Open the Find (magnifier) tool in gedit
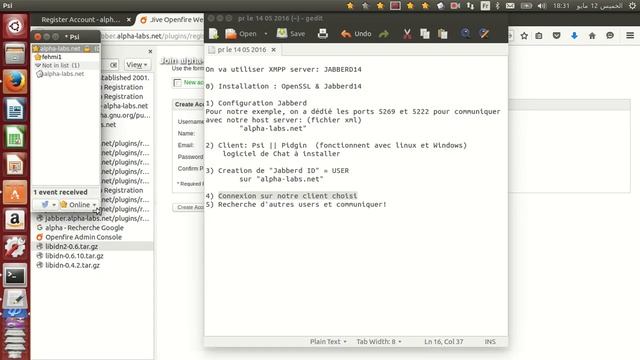This screenshot has height=360, width=640. [465, 33]
